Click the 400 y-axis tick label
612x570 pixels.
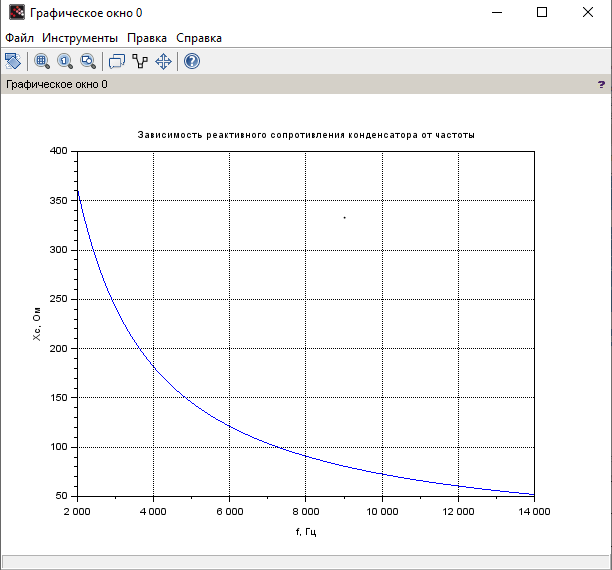coord(59,151)
